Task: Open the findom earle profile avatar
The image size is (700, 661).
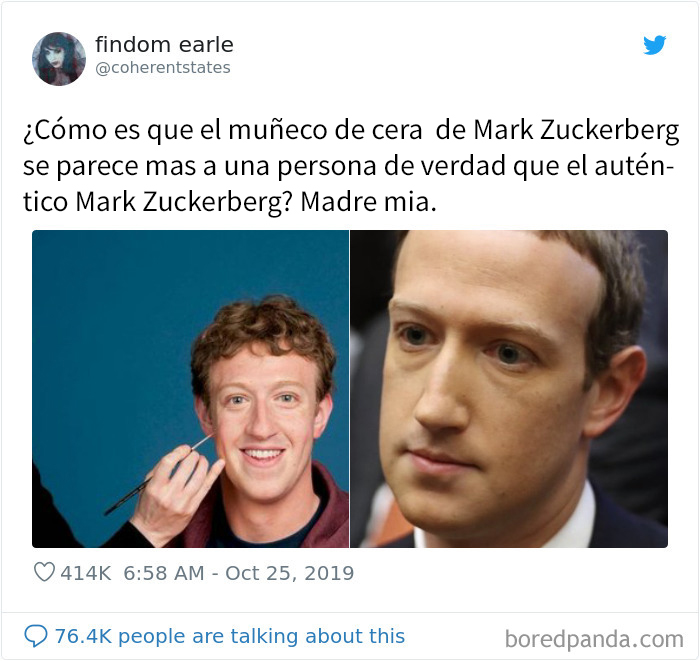Action: tap(59, 58)
